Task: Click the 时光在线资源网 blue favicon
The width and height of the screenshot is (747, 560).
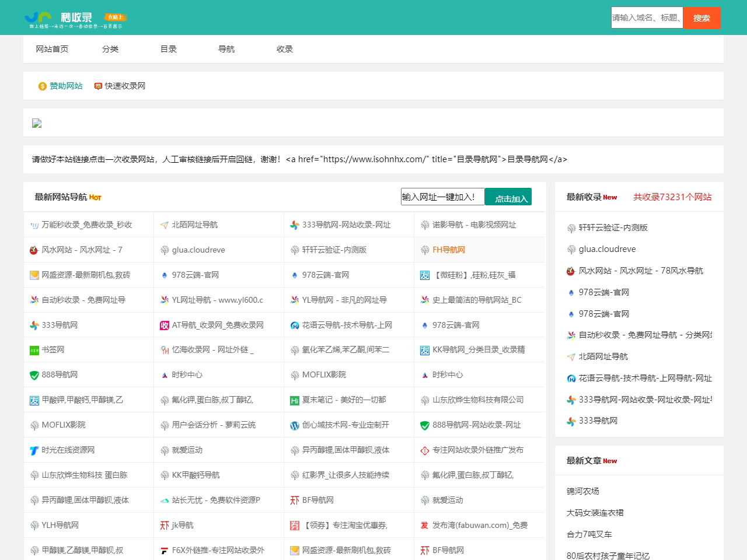Action: [34, 450]
